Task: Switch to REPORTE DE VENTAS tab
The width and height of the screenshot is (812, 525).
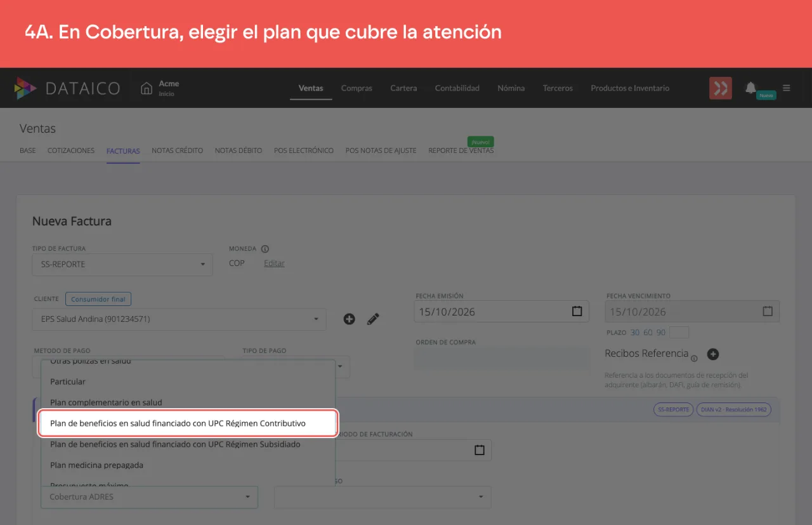Action: [x=461, y=150]
